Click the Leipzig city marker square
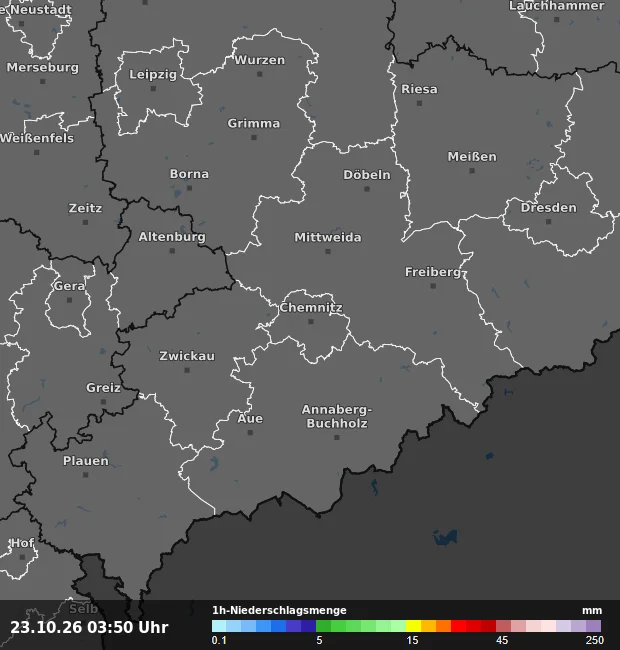Viewport: 620px width, 650px height. [x=153, y=89]
